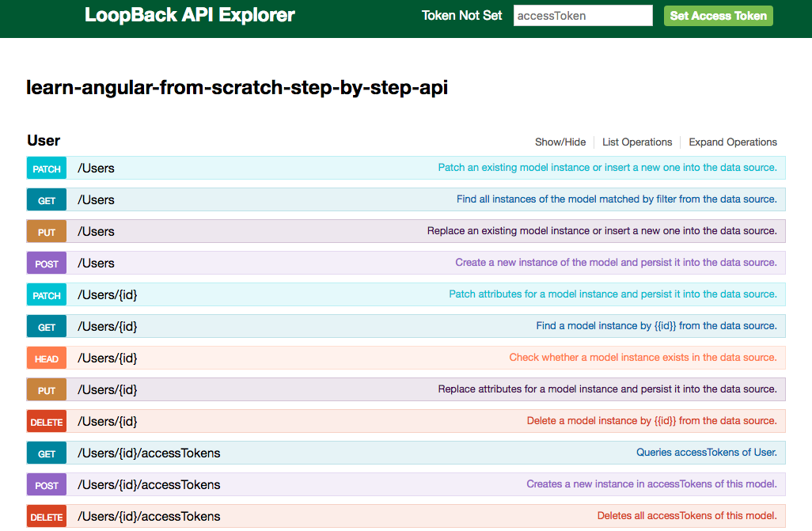
Task: Click the PUT badge for /Users/{id}
Action: click(x=47, y=389)
